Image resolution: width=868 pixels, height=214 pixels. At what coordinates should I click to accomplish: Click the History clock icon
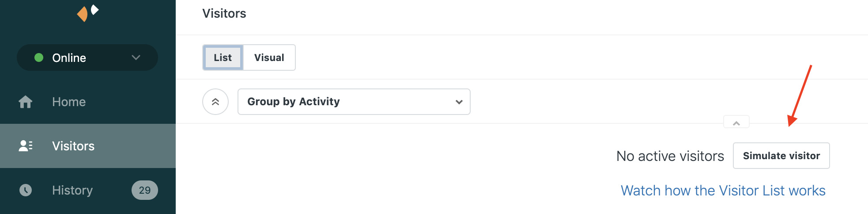click(x=26, y=190)
